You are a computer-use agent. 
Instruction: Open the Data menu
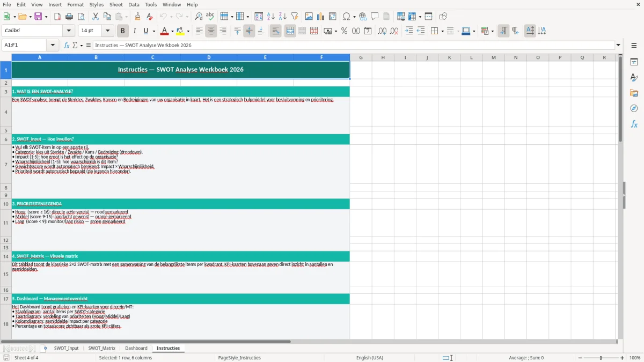pyautogui.click(x=134, y=4)
